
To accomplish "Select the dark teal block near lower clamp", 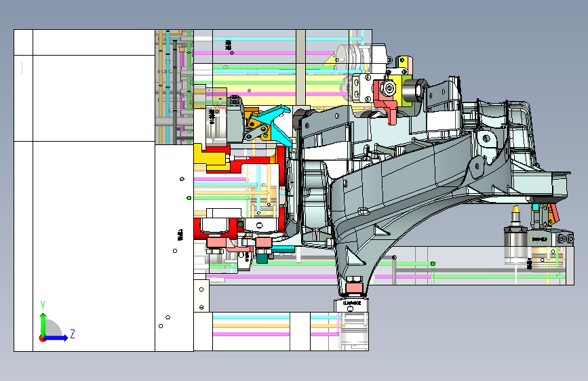I will point(262,258).
